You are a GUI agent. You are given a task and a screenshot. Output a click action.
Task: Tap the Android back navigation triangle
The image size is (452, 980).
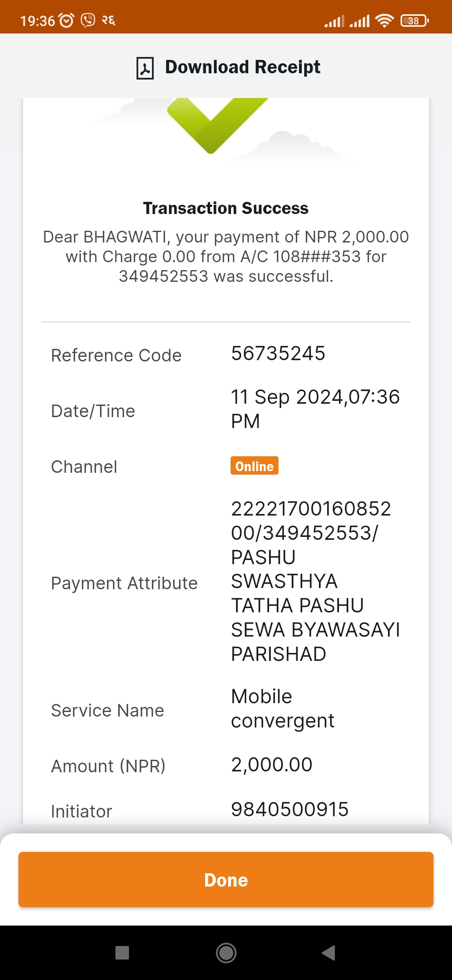pos(329,953)
